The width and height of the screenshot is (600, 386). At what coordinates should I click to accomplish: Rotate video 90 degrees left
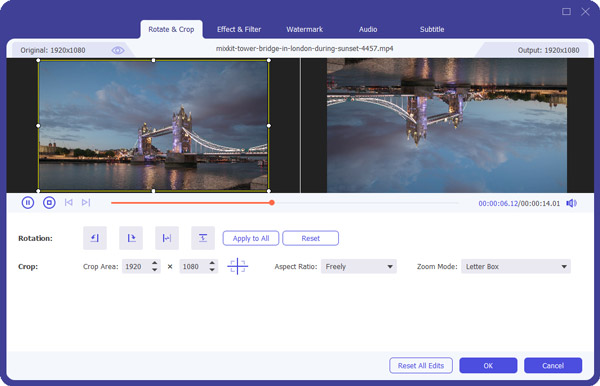pyautogui.click(x=95, y=238)
